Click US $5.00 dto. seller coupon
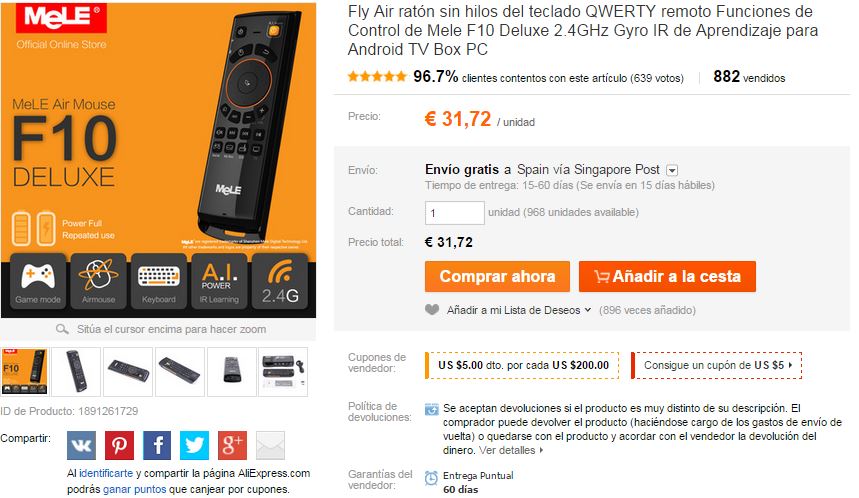The width and height of the screenshot is (859, 498). point(522,365)
